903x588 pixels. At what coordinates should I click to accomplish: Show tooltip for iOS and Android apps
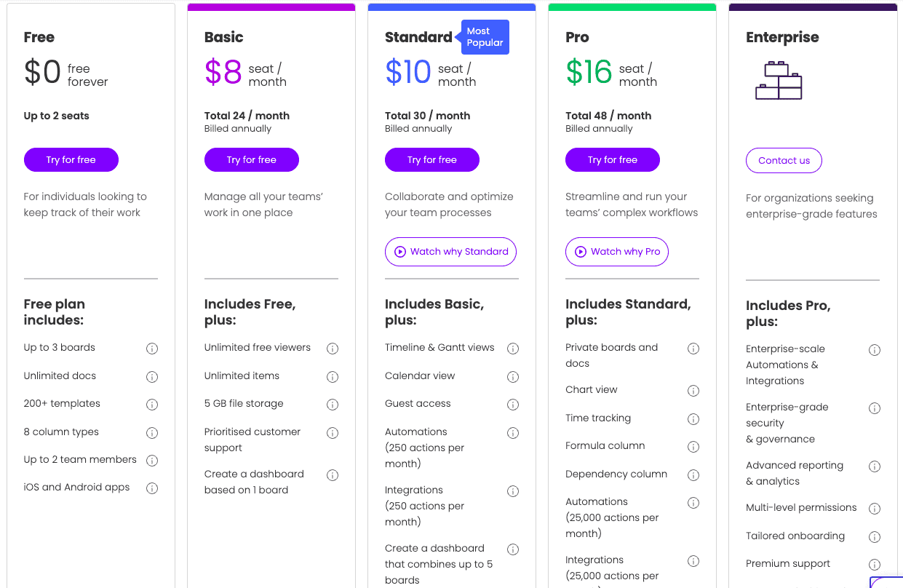(x=152, y=488)
